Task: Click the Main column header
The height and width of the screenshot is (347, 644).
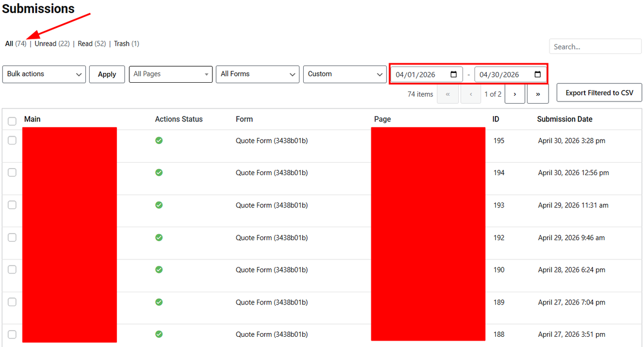Action: 32,119
